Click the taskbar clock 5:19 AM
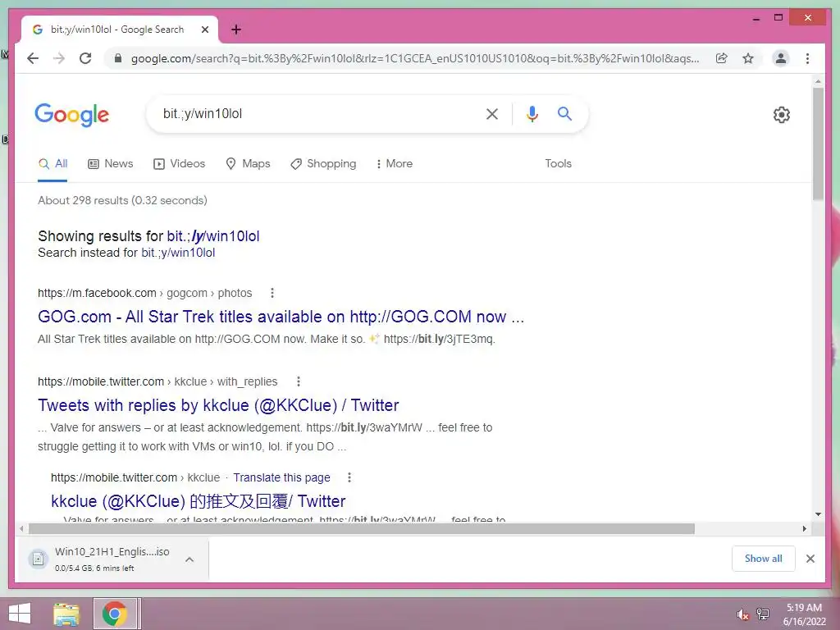Screen dimensions: 840x630 click(804, 608)
